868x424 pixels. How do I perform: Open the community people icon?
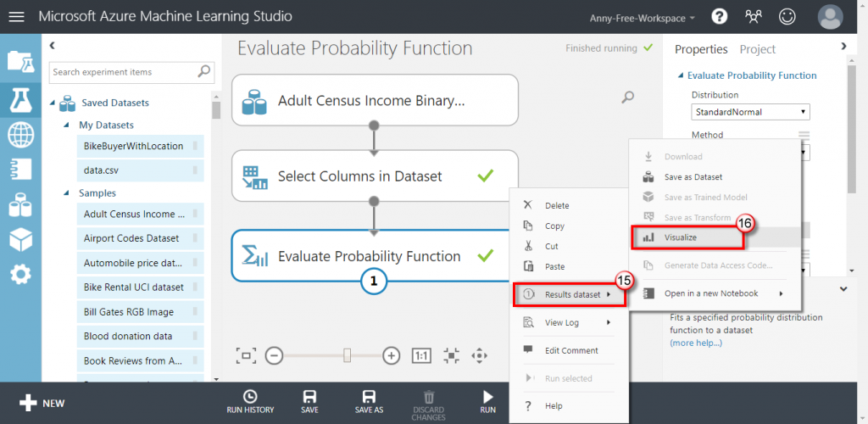pyautogui.click(x=753, y=17)
